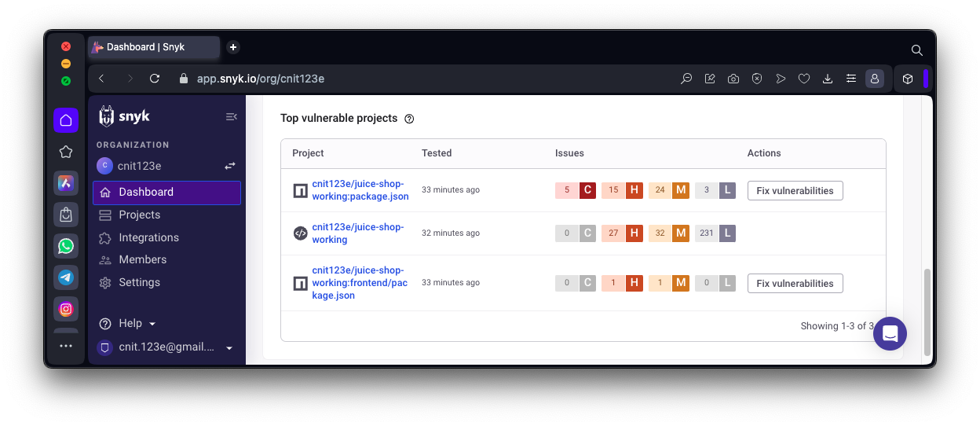Click the address bar showing app.snyk.io
The width and height of the screenshot is (980, 426).
[x=393, y=79]
